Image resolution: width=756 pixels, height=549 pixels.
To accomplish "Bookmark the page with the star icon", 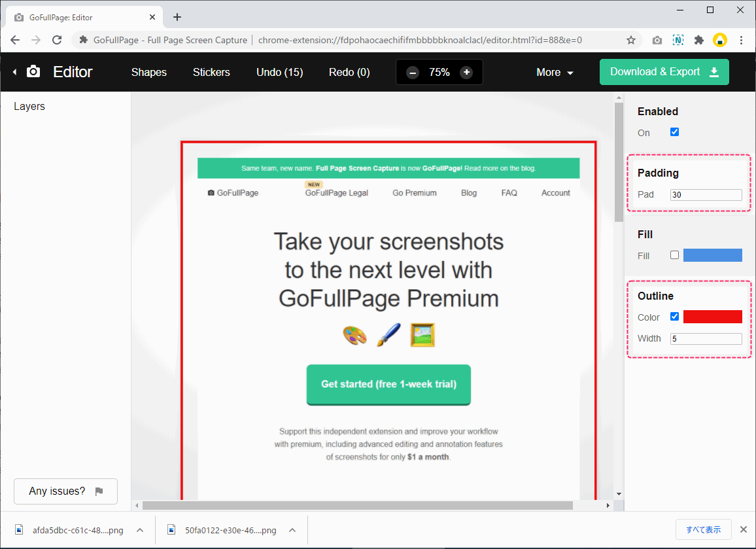I will point(630,40).
